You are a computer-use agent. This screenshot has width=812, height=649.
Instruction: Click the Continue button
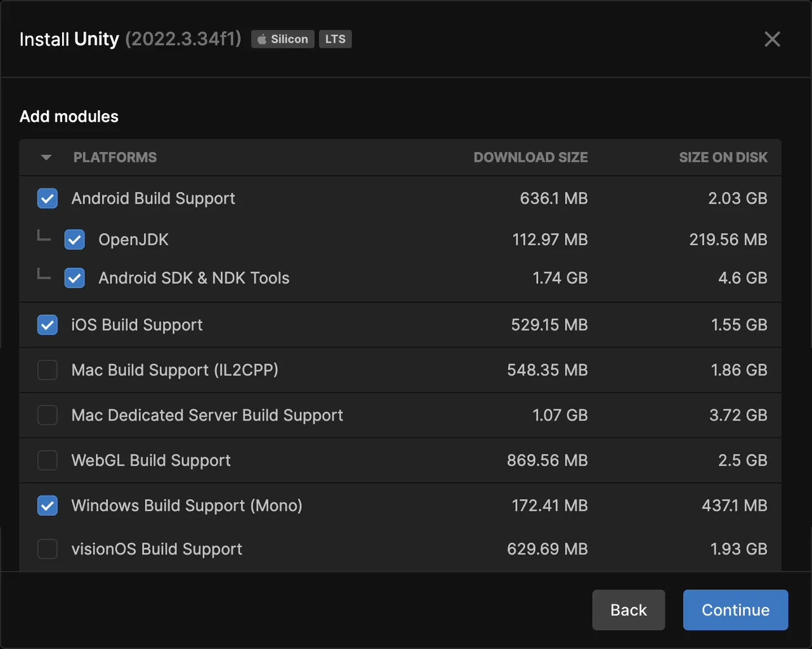pos(735,610)
